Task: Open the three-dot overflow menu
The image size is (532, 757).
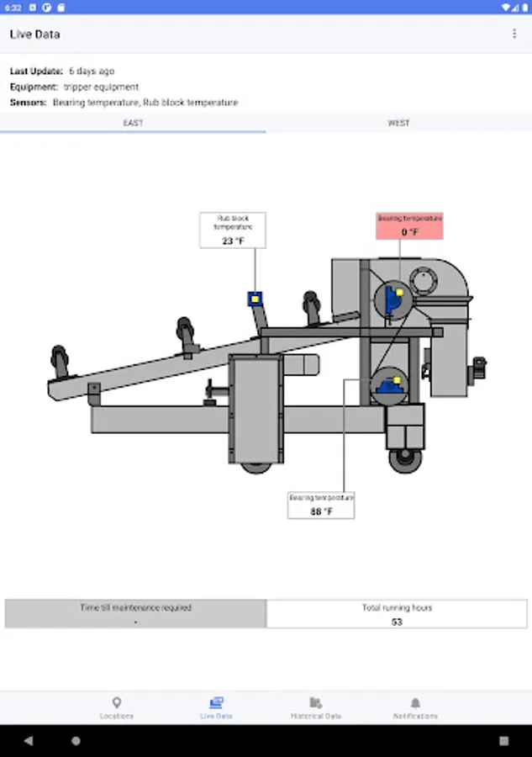Action: [x=514, y=34]
